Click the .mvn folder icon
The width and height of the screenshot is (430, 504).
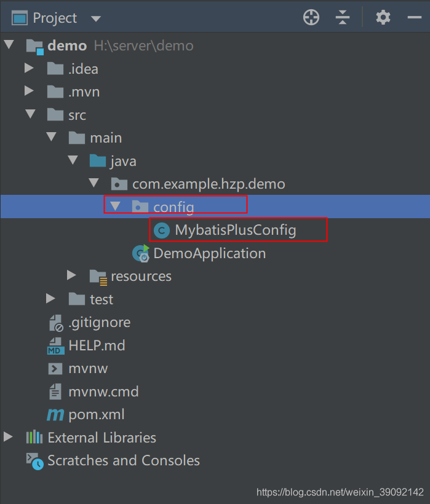pos(55,92)
